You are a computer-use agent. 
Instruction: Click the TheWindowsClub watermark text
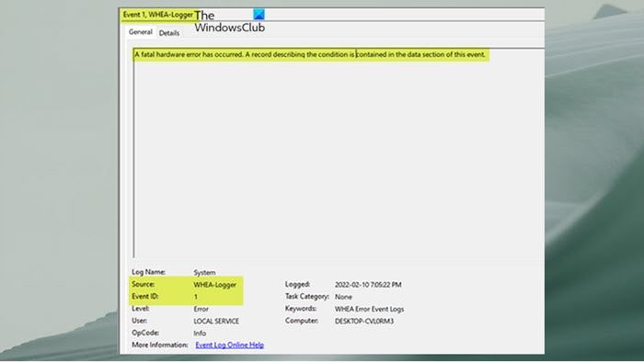tap(229, 21)
